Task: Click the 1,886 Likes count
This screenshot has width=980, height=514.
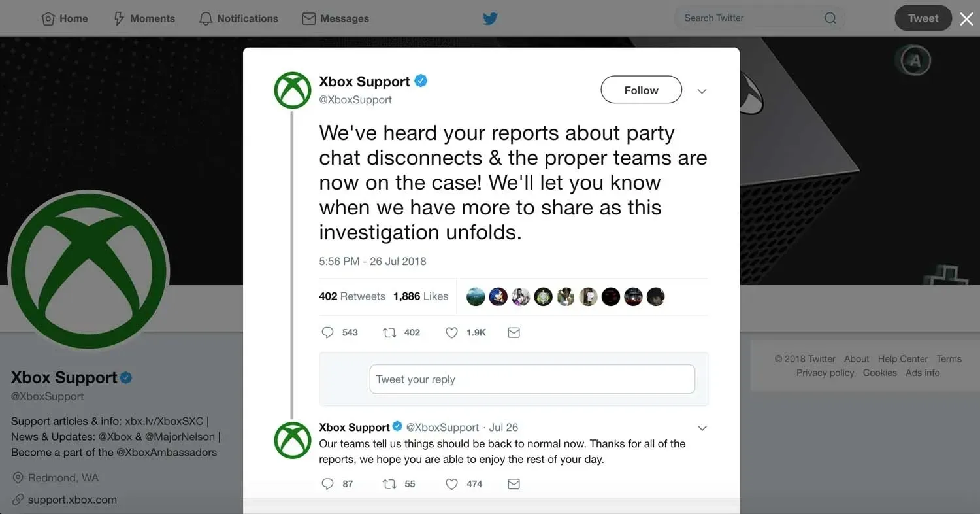Action: point(421,296)
